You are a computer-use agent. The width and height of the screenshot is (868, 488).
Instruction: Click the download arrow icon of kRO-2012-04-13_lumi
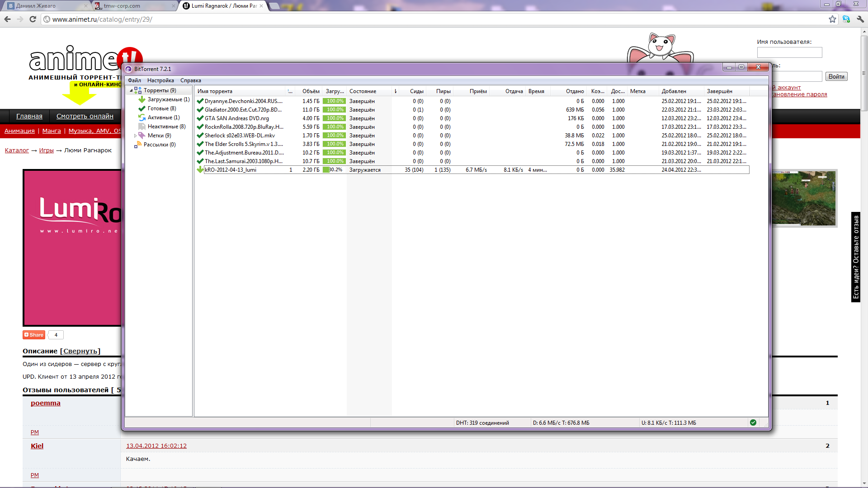point(200,170)
